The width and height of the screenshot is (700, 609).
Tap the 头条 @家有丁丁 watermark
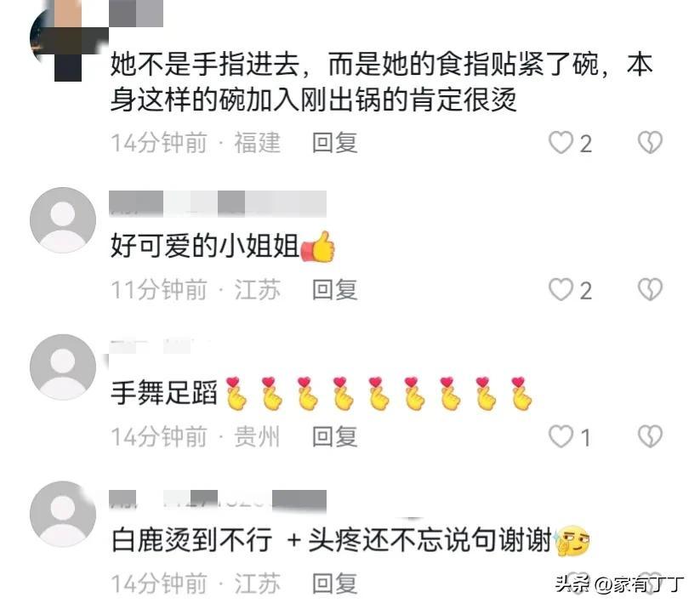coord(620,584)
